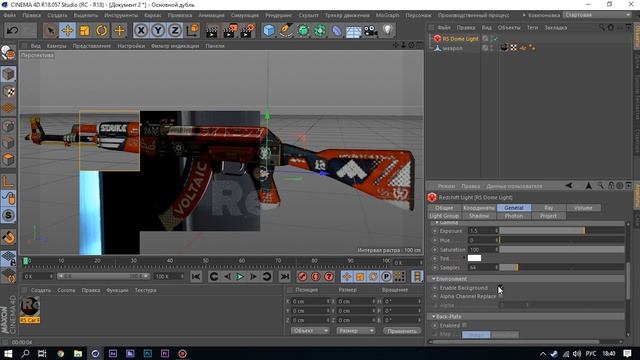This screenshot has height=360, width=640.
Task: Collapse the Environment section
Action: 434,279
